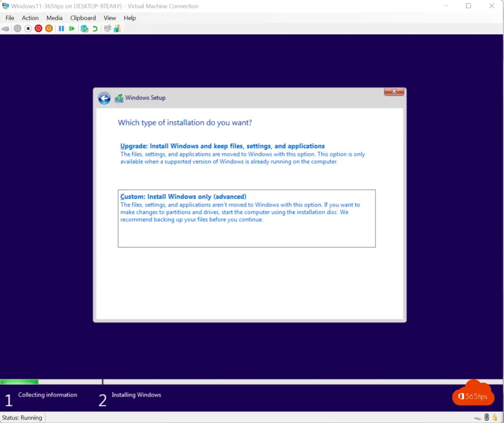Viewport: 504px width, 423px height.
Task: Close the Windows Setup dialog
Action: click(394, 92)
